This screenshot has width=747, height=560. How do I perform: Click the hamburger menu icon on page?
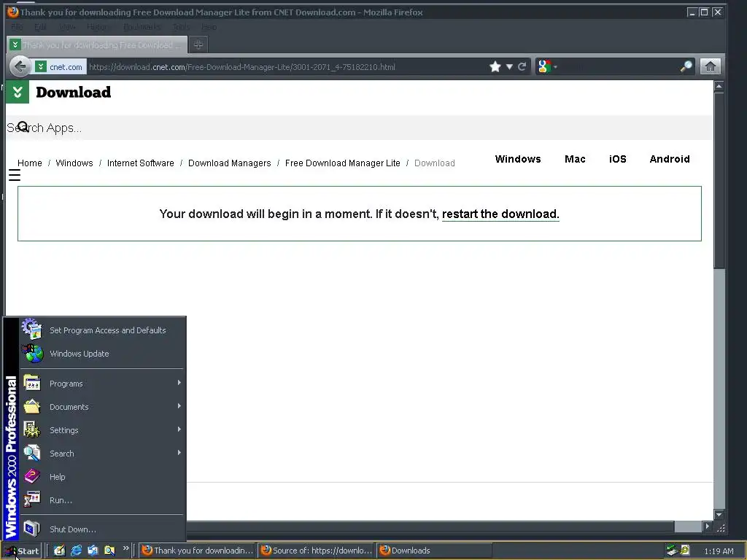coord(15,175)
